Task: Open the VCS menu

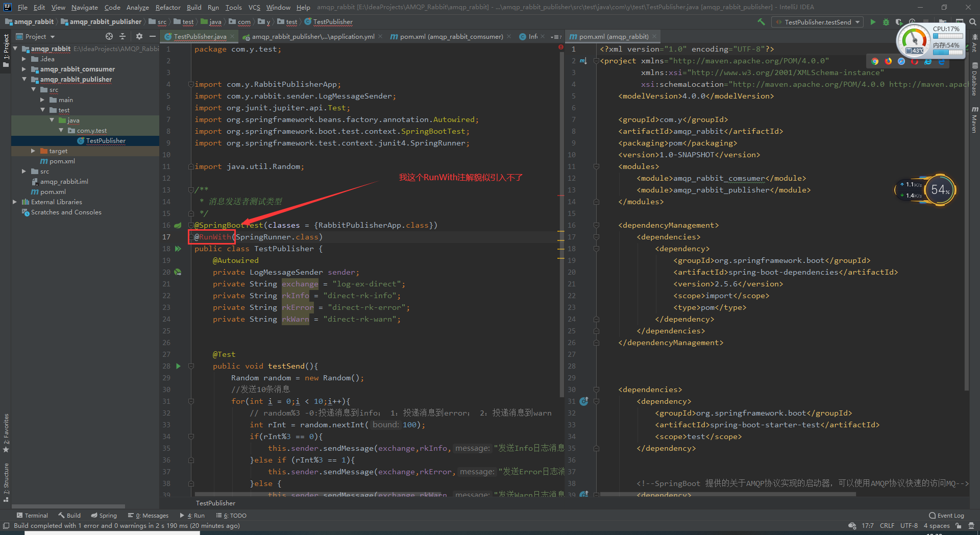Action: 254,7
